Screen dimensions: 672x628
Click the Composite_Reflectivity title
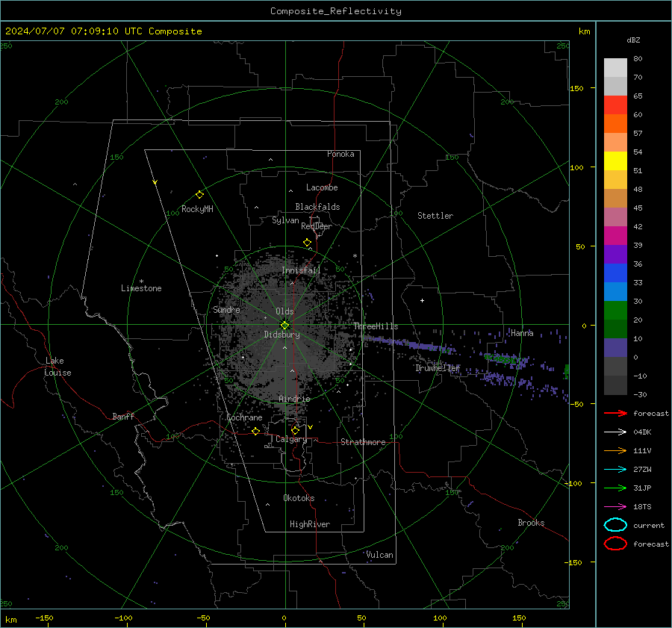tap(336, 11)
